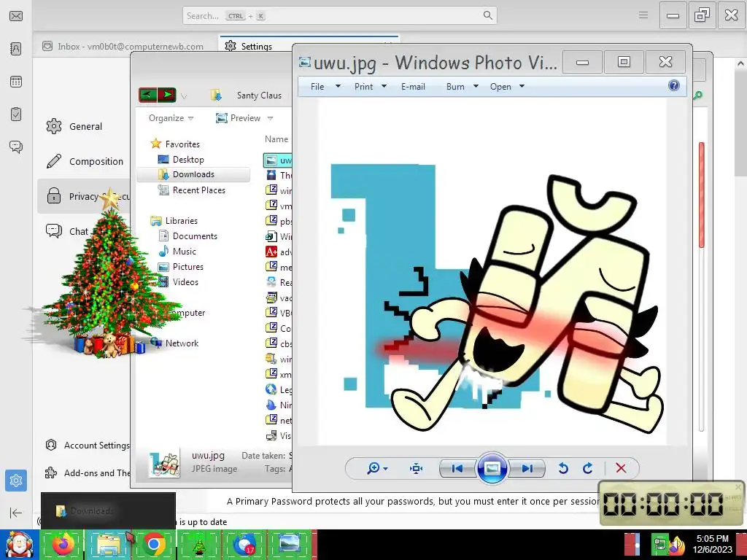Open Chrome from the taskbar
This screenshot has width=747, height=560.
click(154, 545)
